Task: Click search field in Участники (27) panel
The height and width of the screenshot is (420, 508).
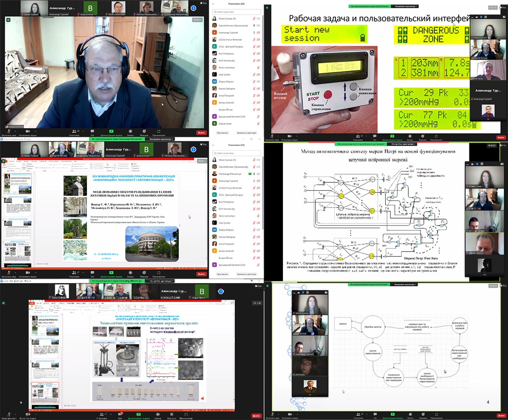Action: pyautogui.click(x=236, y=153)
